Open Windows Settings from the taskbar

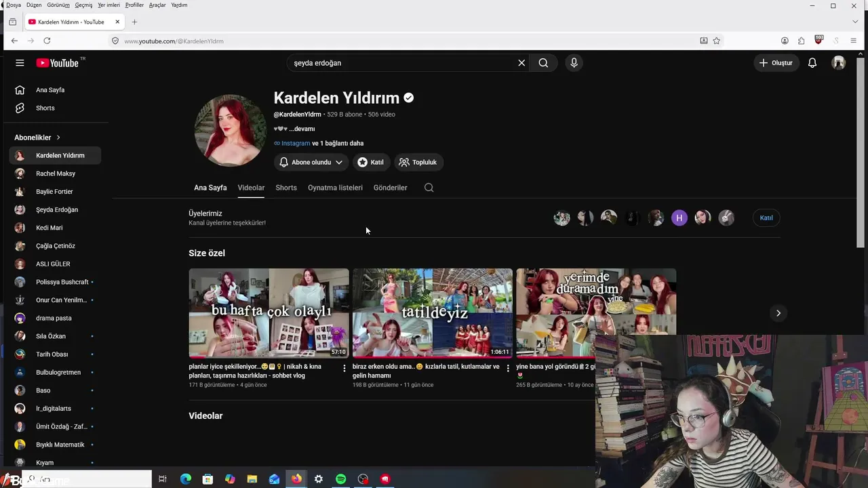[x=319, y=479]
